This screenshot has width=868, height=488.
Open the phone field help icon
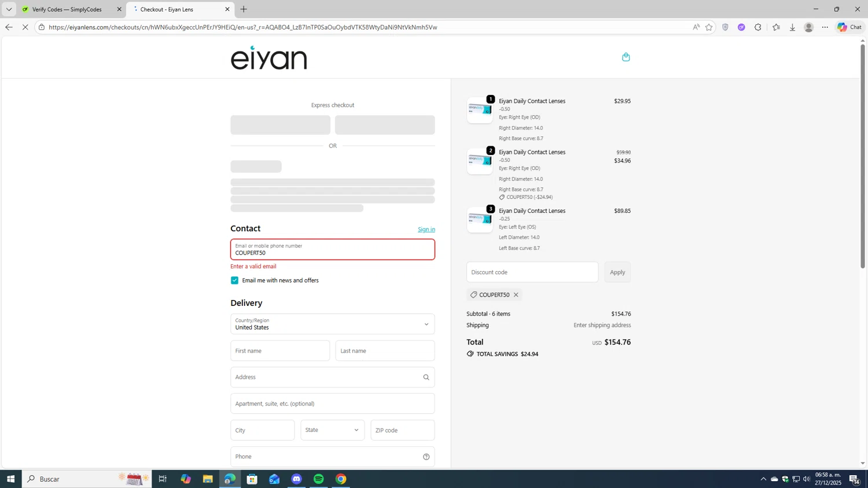click(x=426, y=457)
